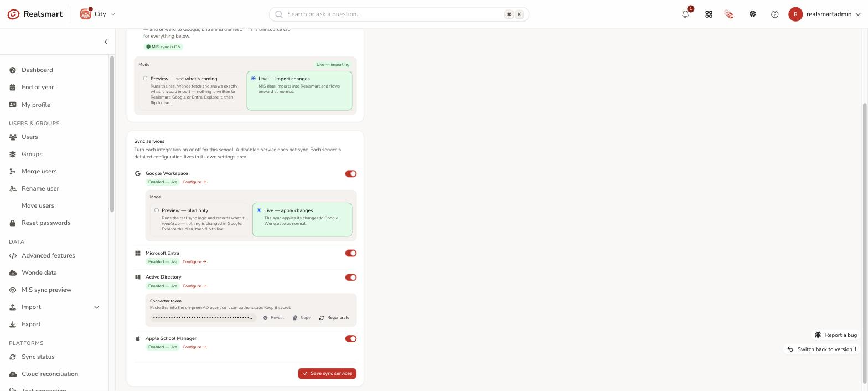Open Google Workspace Configure link
The width and height of the screenshot is (868, 391).
[194, 182]
